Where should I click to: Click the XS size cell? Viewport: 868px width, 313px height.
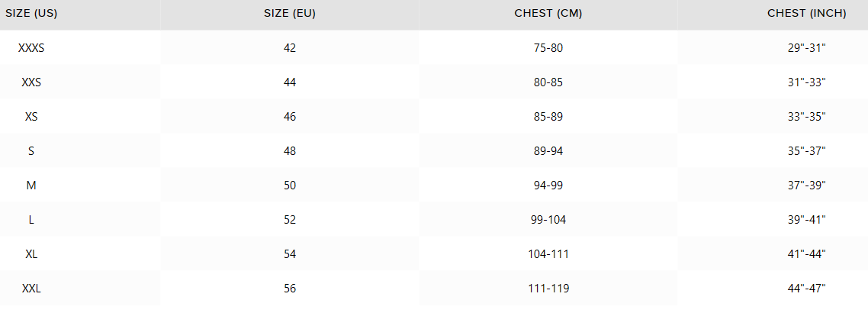31,117
